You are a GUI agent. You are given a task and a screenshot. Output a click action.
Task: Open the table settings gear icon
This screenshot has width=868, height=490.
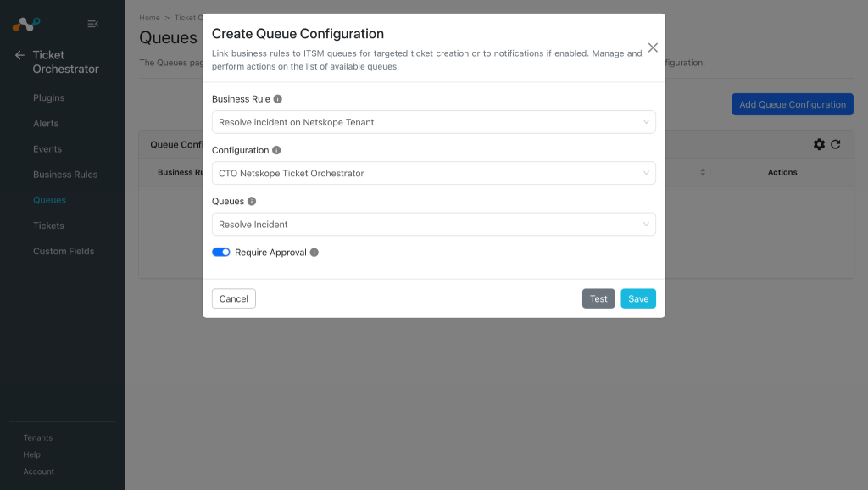[x=820, y=144]
